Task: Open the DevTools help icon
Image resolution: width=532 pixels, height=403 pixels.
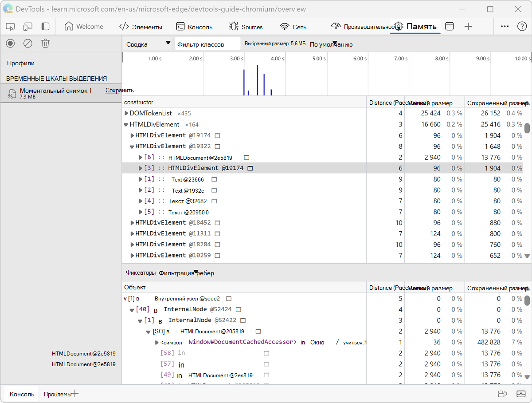Action: (x=522, y=27)
